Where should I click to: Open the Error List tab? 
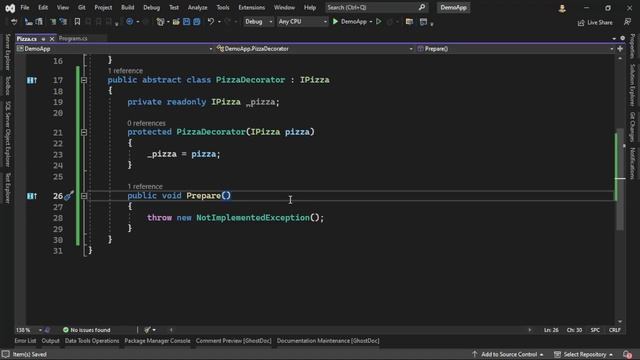[x=25, y=341]
